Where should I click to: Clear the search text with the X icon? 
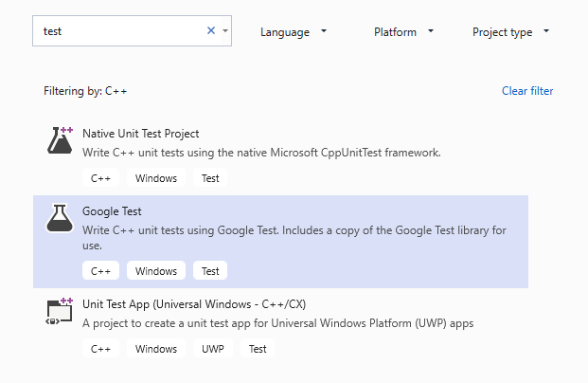click(x=211, y=31)
